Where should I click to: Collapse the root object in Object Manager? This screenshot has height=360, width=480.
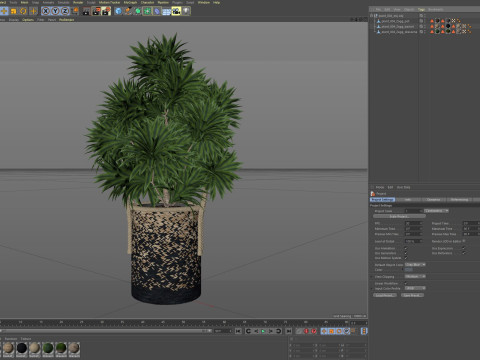point(371,16)
